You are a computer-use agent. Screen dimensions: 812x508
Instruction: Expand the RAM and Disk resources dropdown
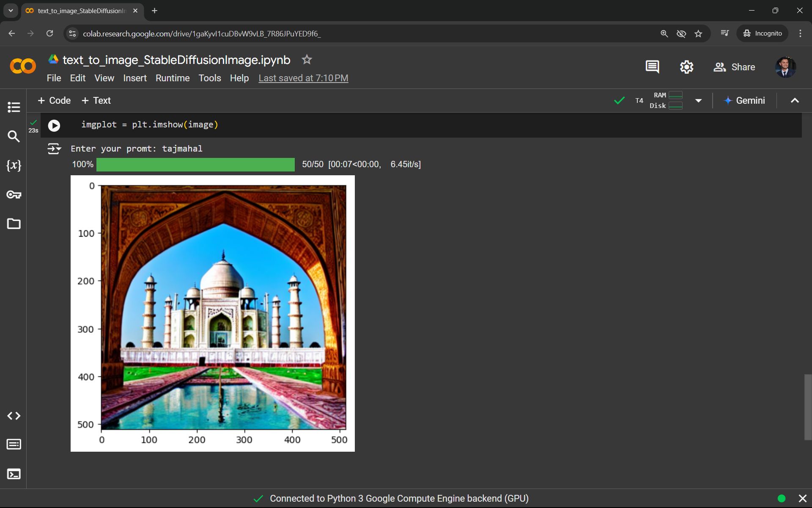(x=698, y=100)
